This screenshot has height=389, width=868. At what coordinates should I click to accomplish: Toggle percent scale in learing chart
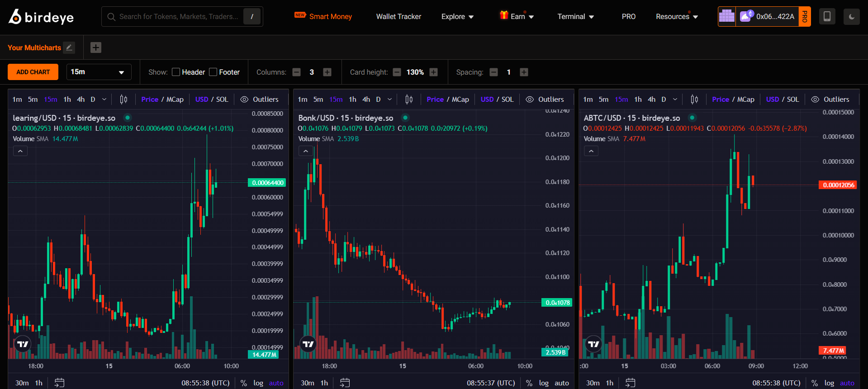coord(244,383)
